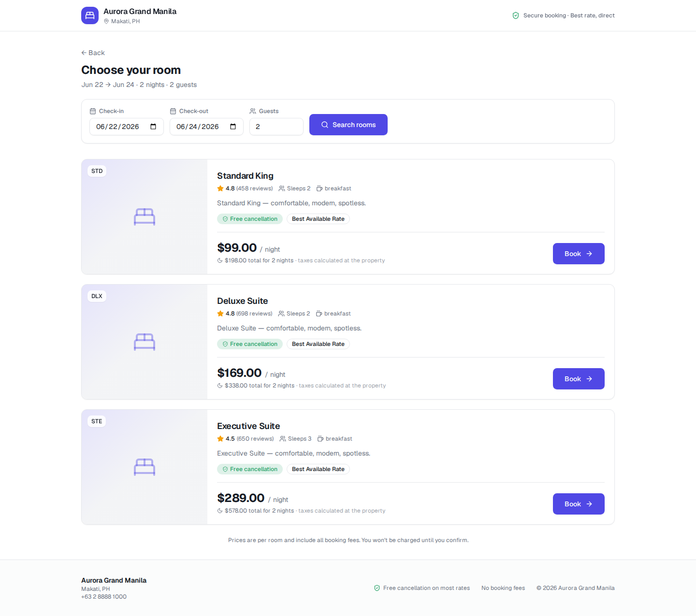Book the Standard King room

[x=579, y=254]
